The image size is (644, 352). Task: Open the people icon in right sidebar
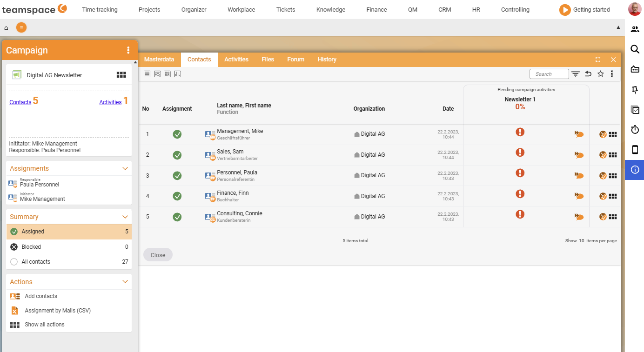tap(635, 29)
